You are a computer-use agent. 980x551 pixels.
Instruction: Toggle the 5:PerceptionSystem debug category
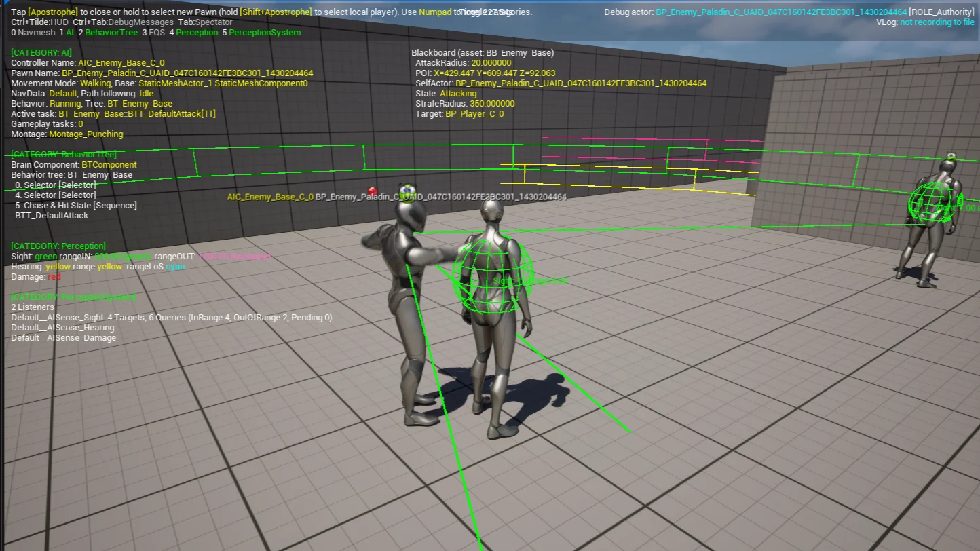coord(261,32)
